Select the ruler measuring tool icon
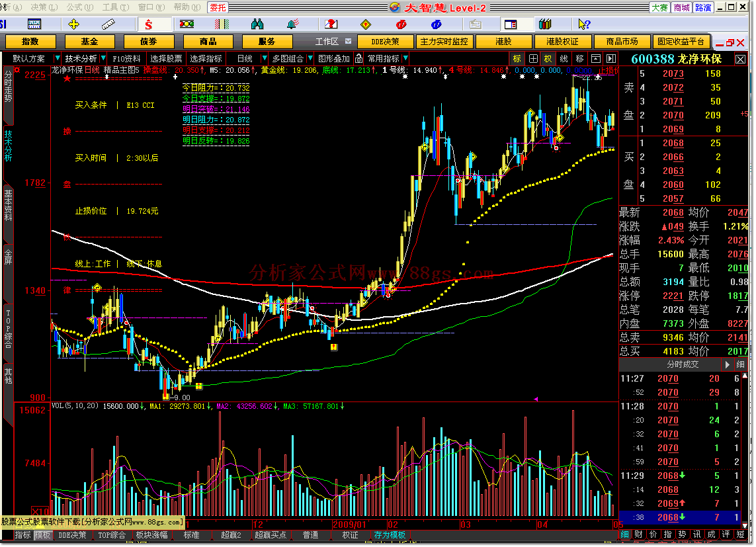 click(108, 24)
